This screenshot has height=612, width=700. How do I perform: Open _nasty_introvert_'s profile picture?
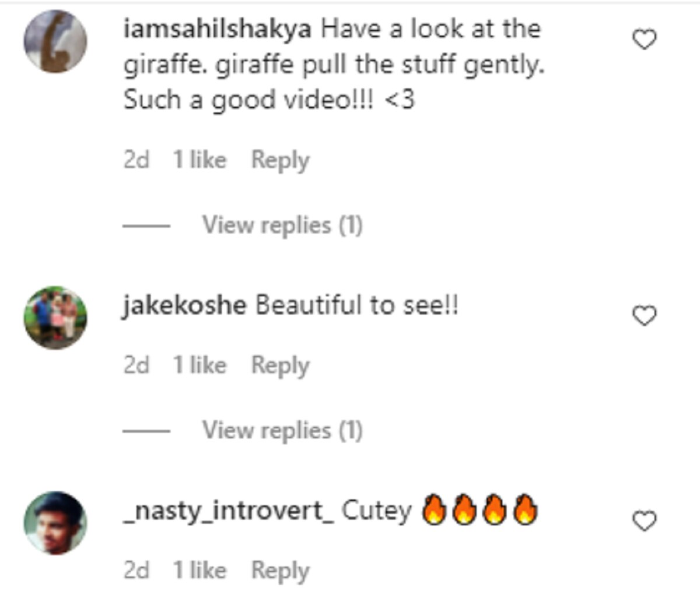pos(55,522)
